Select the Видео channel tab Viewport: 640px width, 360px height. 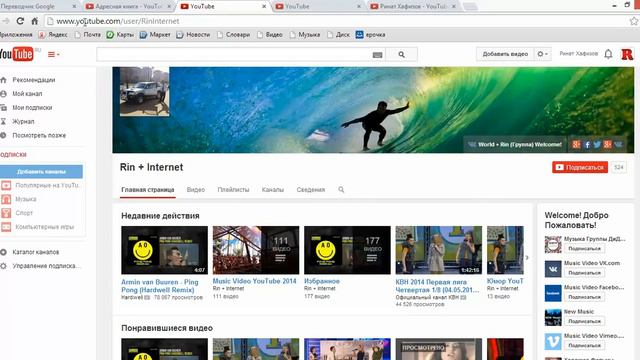point(196,190)
